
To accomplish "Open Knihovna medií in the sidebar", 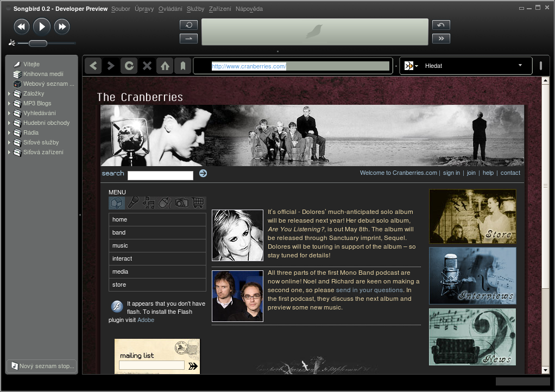I will point(43,74).
